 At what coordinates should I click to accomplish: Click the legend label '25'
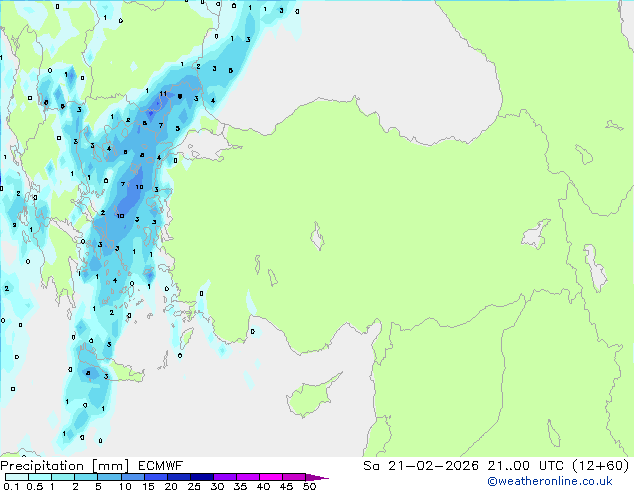[x=194, y=486]
